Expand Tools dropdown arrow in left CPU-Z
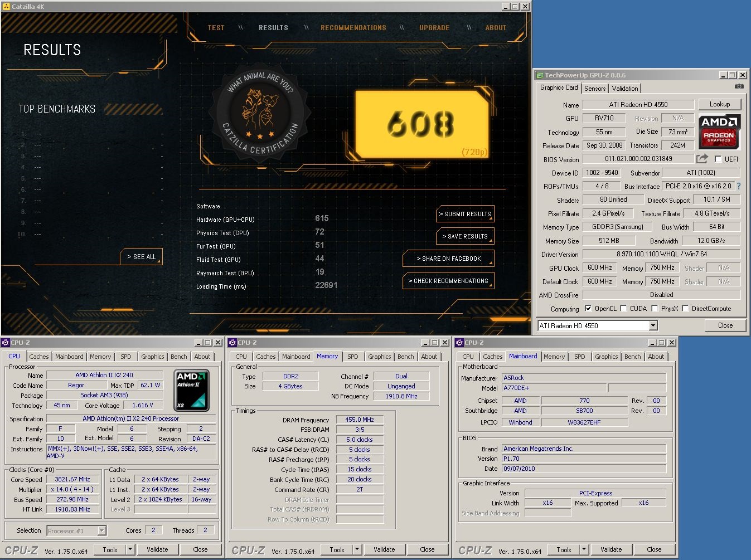 pos(130,549)
